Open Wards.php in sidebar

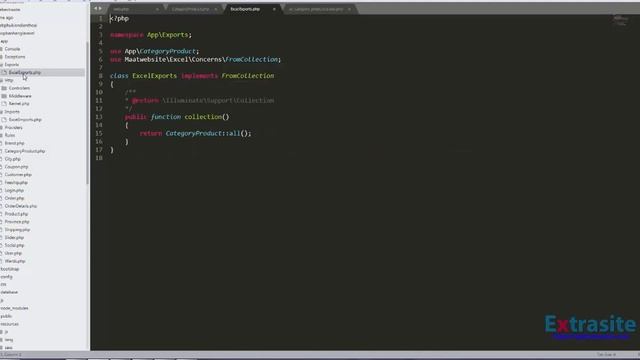[x=15, y=261]
